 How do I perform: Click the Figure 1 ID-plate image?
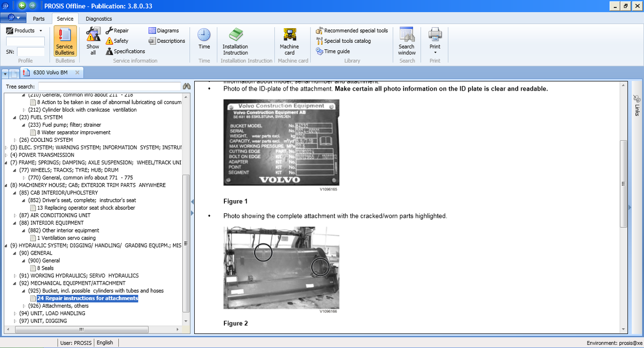pos(281,142)
